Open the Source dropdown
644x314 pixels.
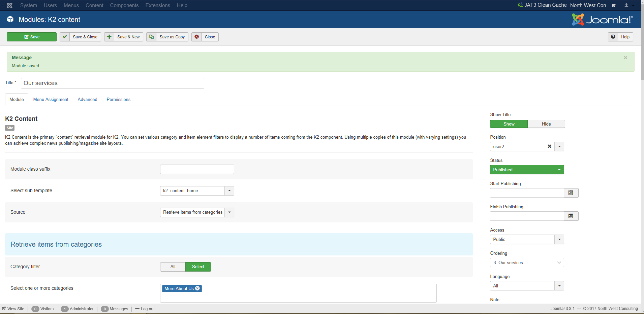pyautogui.click(x=197, y=212)
